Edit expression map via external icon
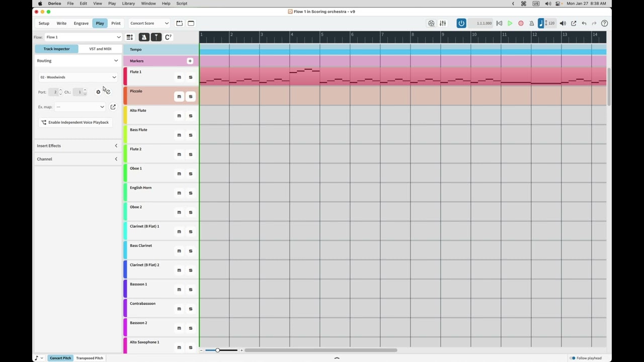This screenshot has height=362, width=644. pos(113,107)
